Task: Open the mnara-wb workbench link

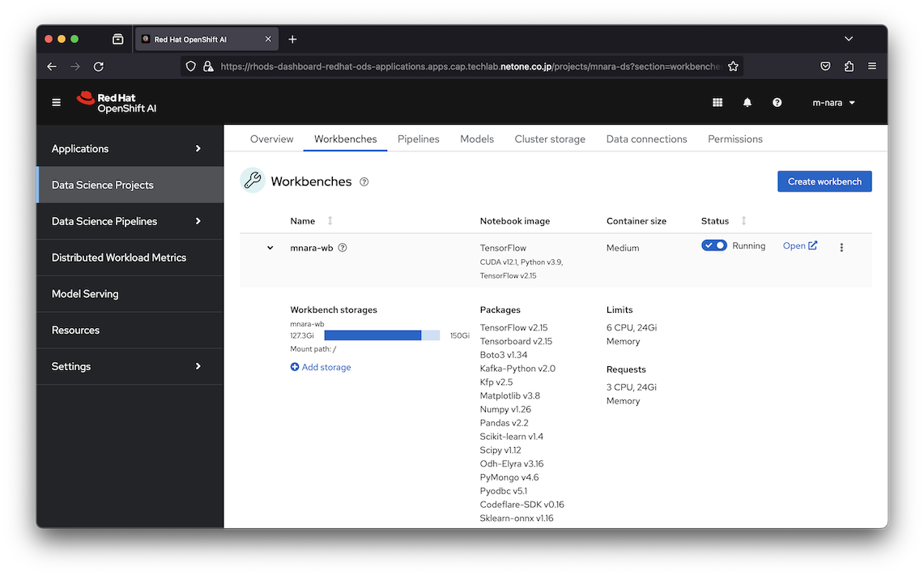Action: point(799,245)
